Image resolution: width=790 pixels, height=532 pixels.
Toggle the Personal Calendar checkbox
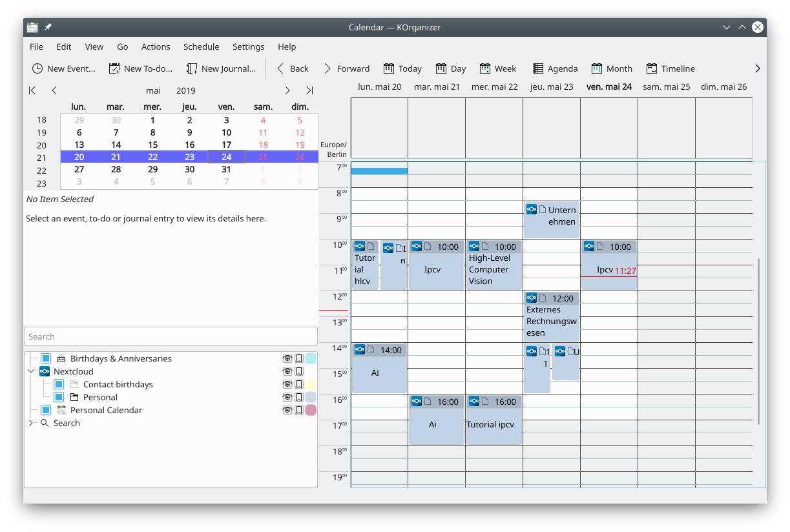[x=46, y=410]
